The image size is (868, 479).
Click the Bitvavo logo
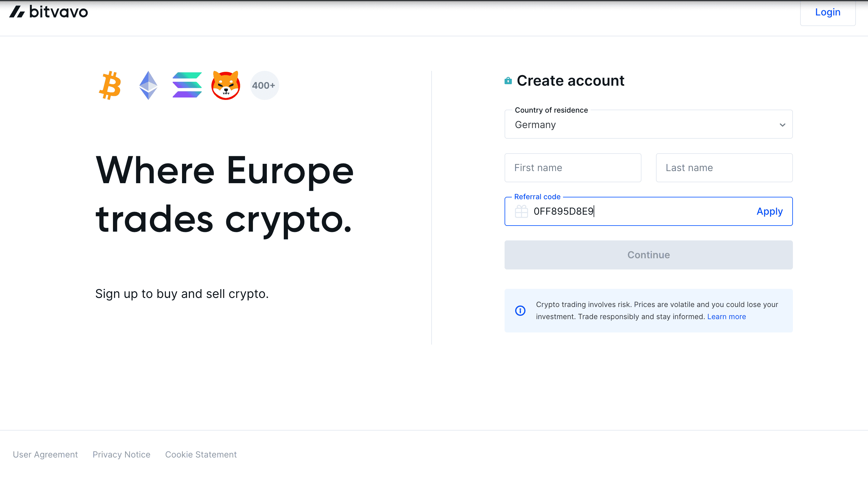[48, 12]
